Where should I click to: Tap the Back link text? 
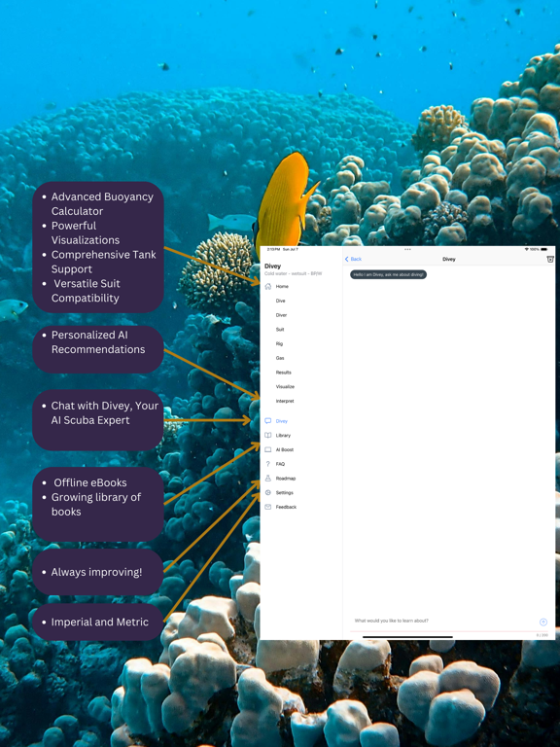[356, 259]
